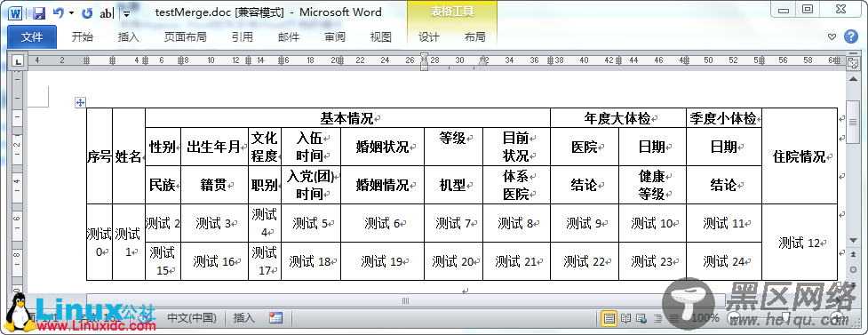Image resolution: width=868 pixels, height=335 pixels.
Task: Click the table move handle
Action: click(x=80, y=102)
